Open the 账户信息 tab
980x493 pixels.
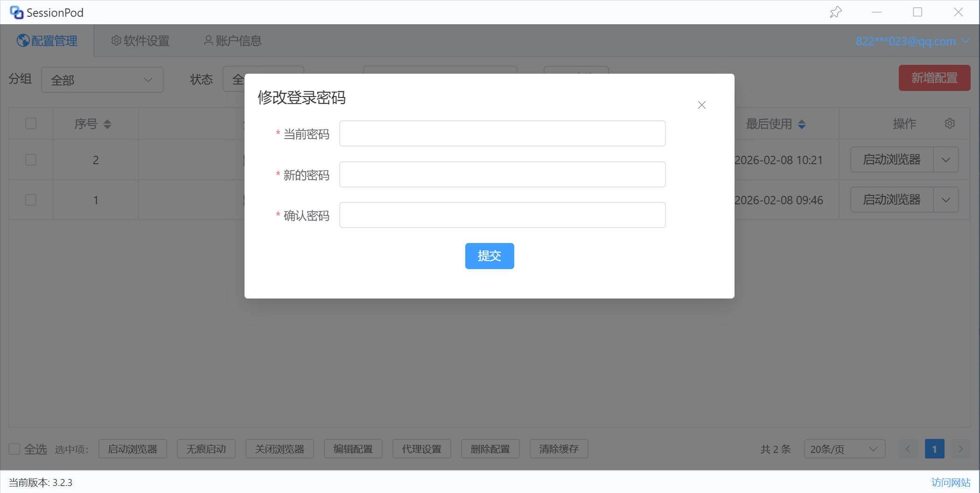point(233,41)
